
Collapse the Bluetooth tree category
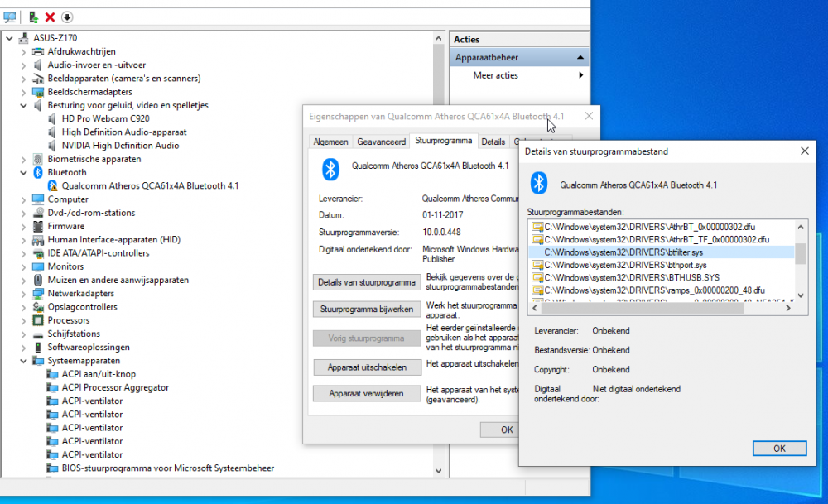(x=23, y=173)
